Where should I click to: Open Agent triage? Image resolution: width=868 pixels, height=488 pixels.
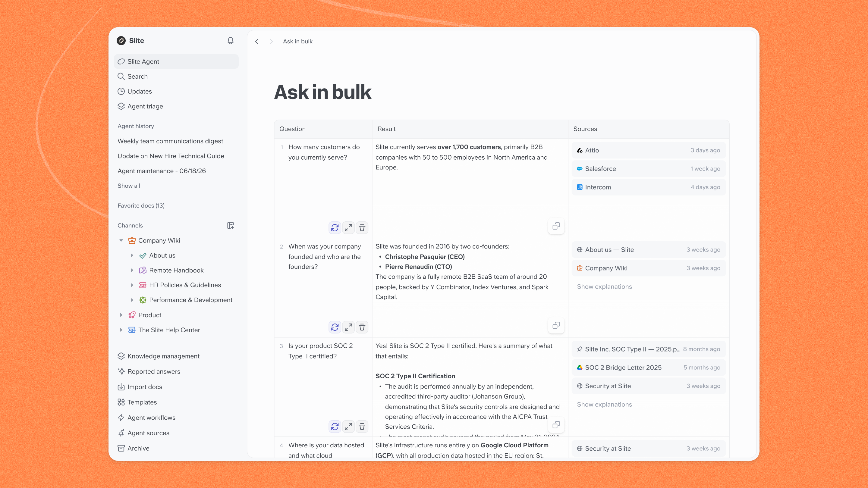[176, 106]
